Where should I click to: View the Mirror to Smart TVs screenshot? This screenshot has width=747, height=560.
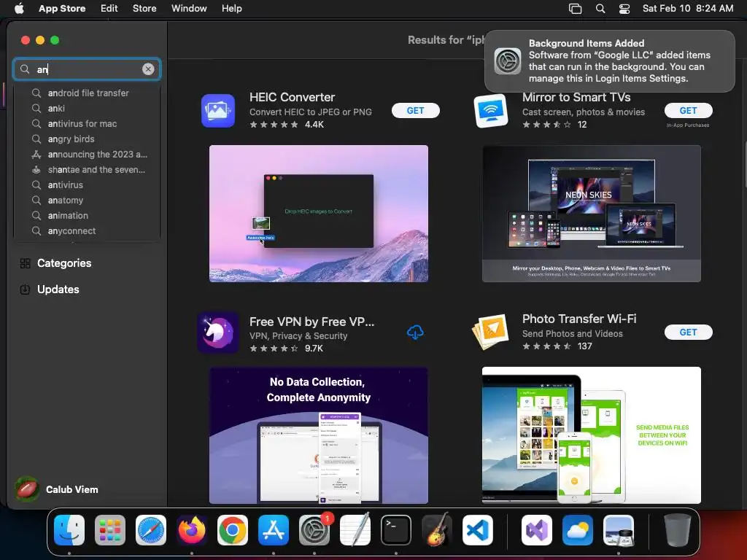coord(591,214)
